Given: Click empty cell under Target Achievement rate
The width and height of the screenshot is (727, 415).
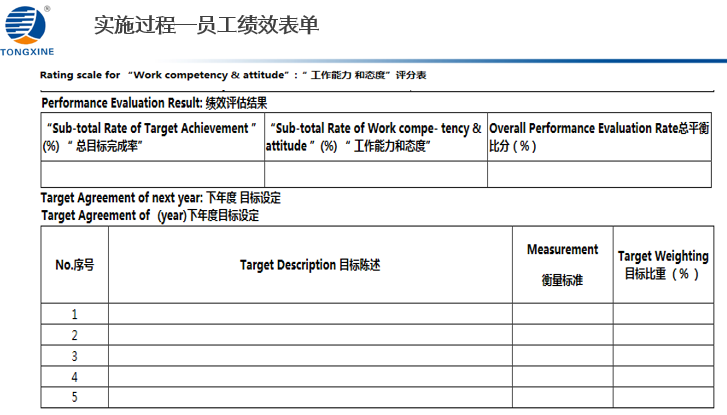Looking at the screenshot, I should (x=152, y=174).
